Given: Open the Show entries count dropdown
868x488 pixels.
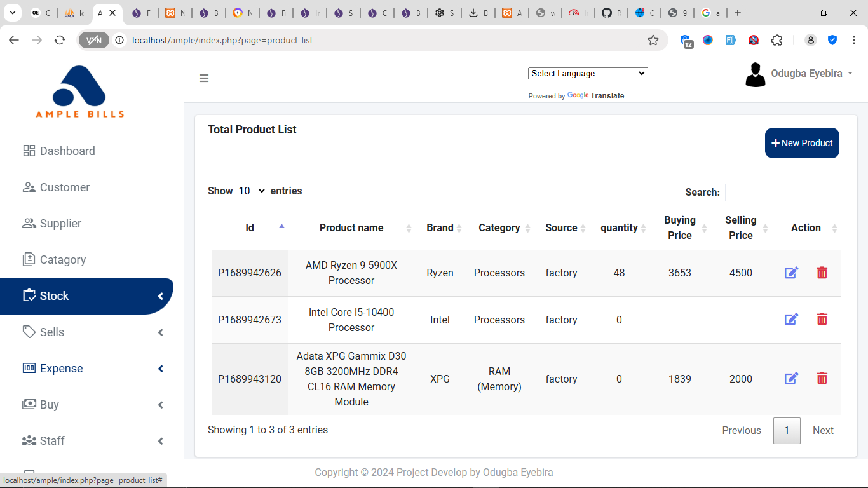Looking at the screenshot, I should click(252, 191).
